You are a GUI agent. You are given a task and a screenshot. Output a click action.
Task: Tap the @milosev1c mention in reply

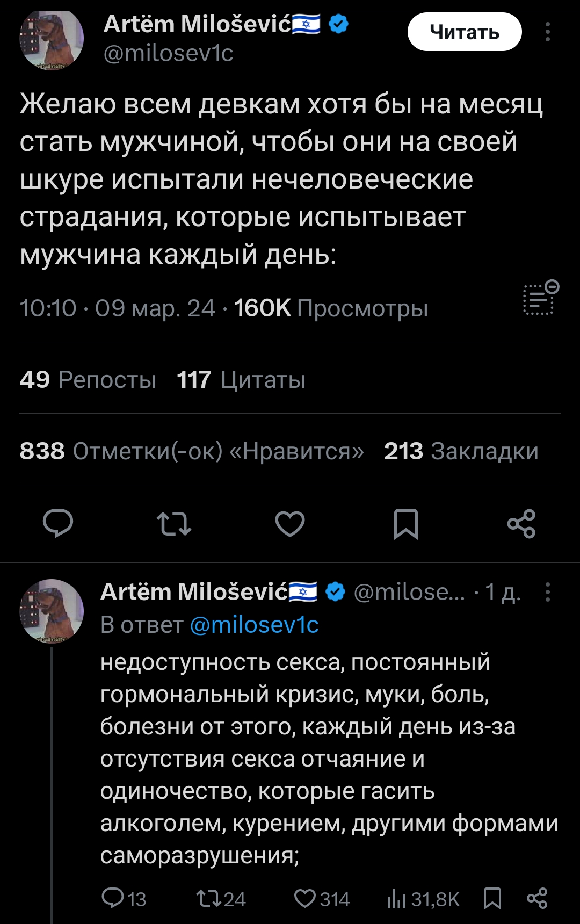click(x=255, y=625)
